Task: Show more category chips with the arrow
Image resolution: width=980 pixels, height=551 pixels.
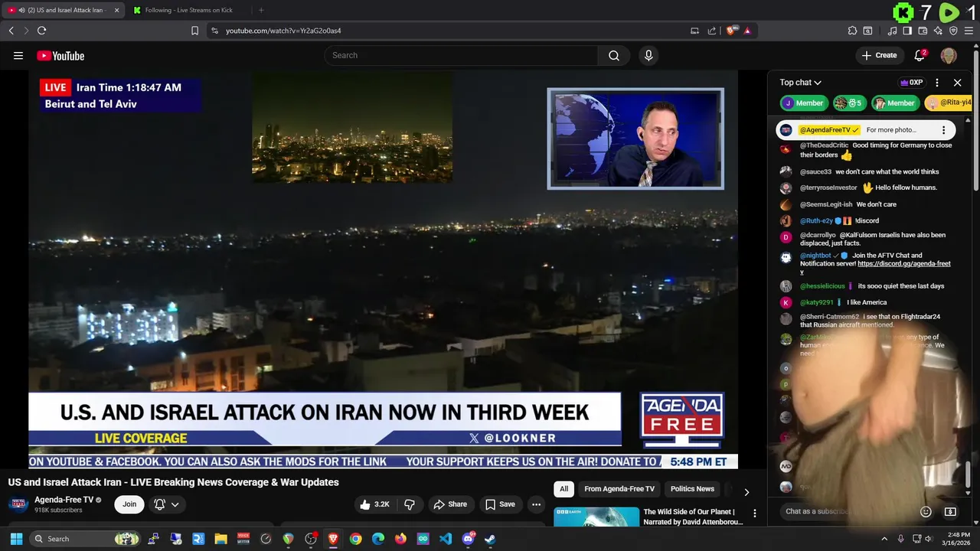Action: click(x=746, y=492)
